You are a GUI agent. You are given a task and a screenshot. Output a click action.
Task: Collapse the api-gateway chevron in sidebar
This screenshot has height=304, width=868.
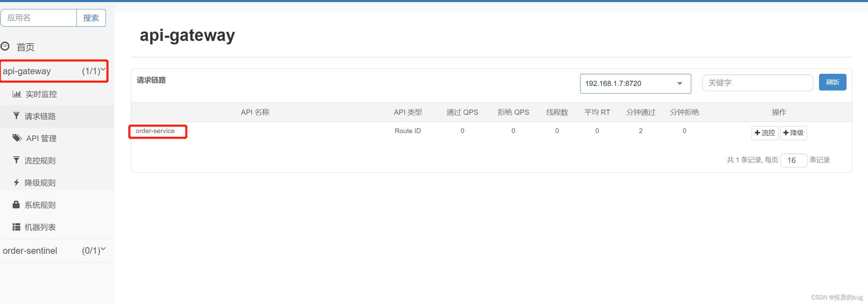pos(103,69)
